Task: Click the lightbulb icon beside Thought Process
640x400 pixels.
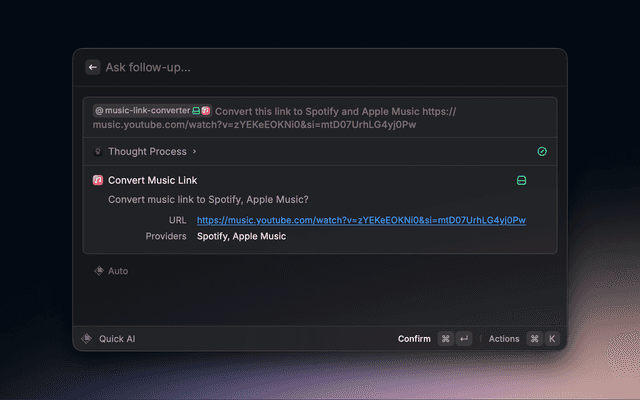Action: pos(98,152)
